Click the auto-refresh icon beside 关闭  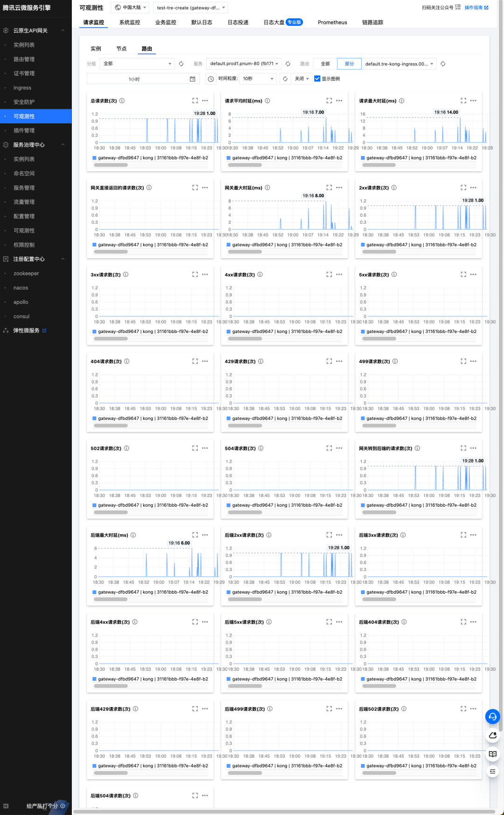tap(285, 79)
